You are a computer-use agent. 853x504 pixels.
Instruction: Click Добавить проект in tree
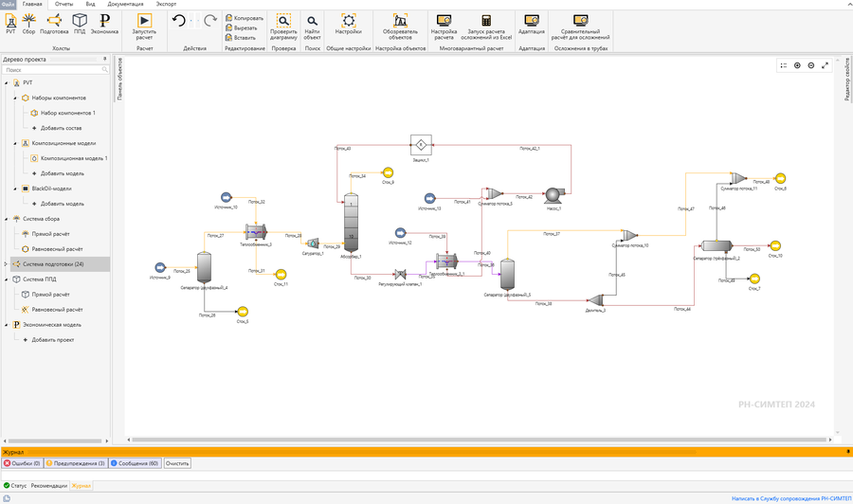click(x=53, y=340)
